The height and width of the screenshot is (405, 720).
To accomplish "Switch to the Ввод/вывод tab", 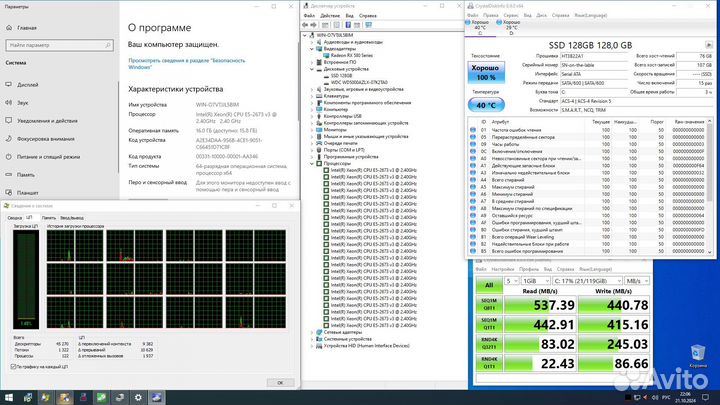I will [72, 218].
